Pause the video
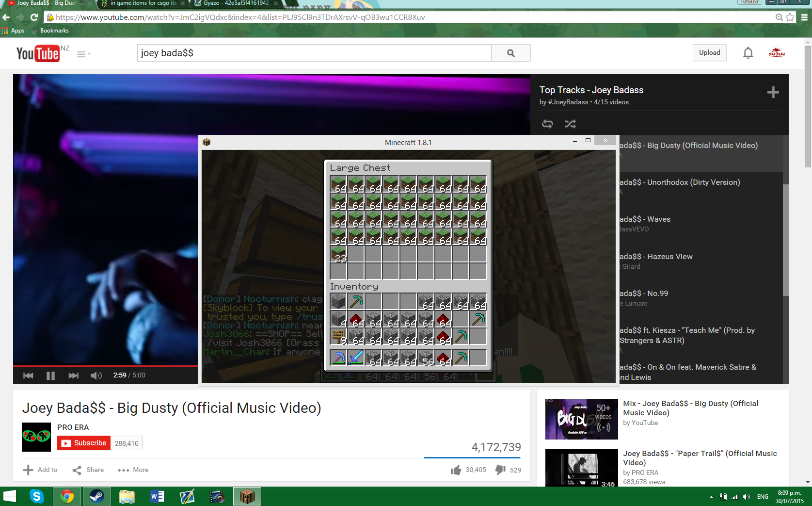812x506 pixels. pos(50,375)
